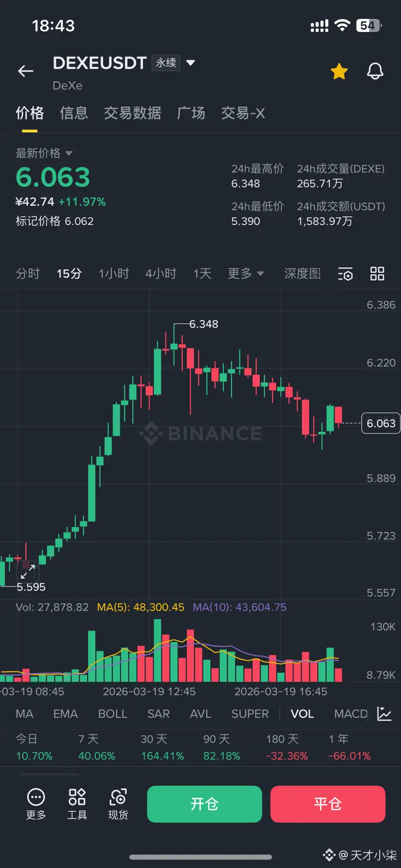Switch chart to 1小时 timeframe
The width and height of the screenshot is (401, 868).
point(114,274)
